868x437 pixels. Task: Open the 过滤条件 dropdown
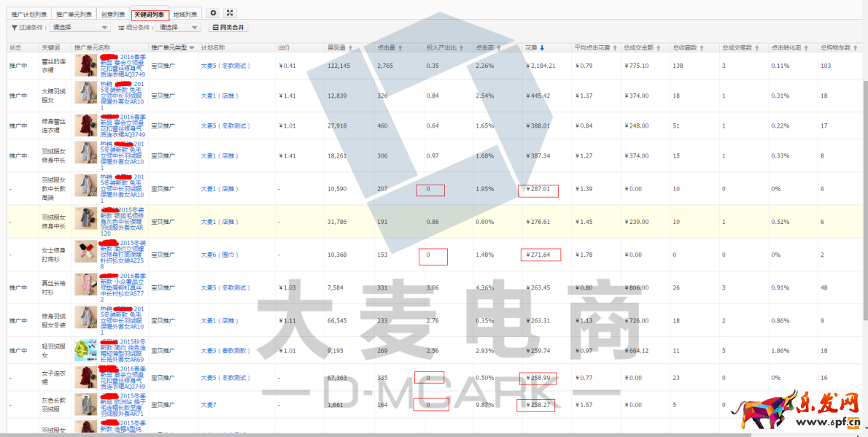click(x=80, y=28)
